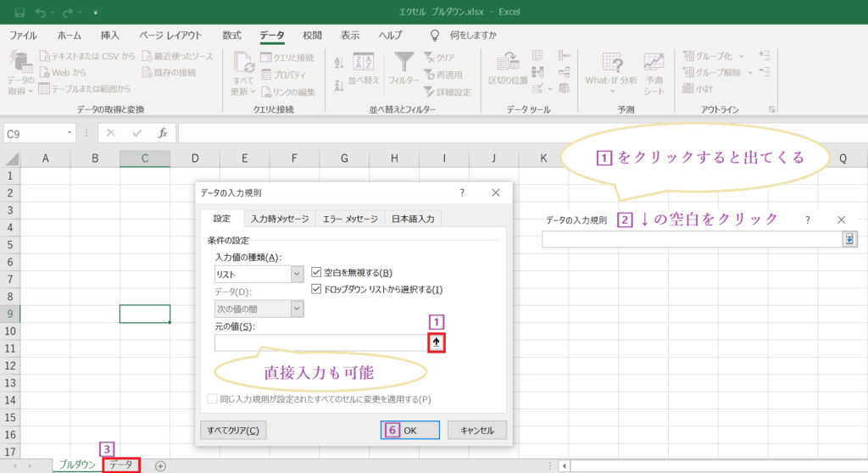
Task: Expand the Name Box dropdown for C9
Action: pyautogui.click(x=70, y=133)
